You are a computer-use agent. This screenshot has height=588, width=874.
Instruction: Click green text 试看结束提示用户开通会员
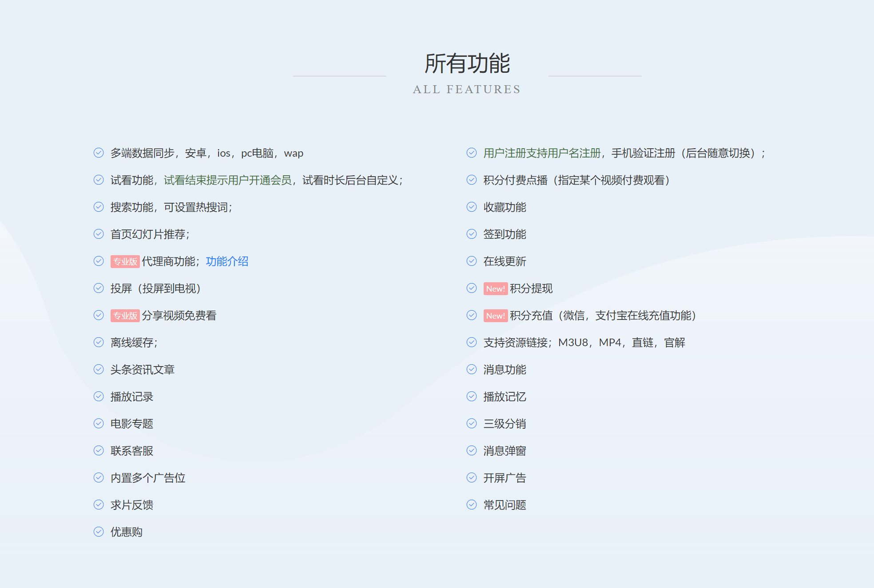[228, 180]
